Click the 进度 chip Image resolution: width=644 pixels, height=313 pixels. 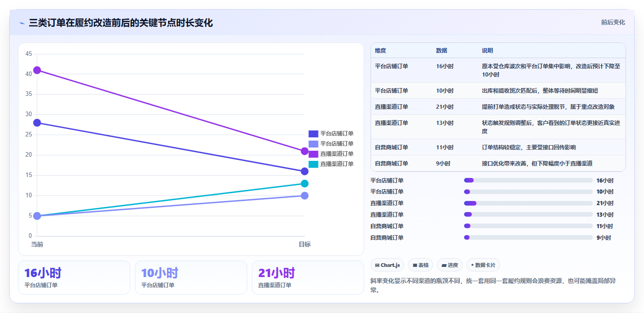coord(450,265)
